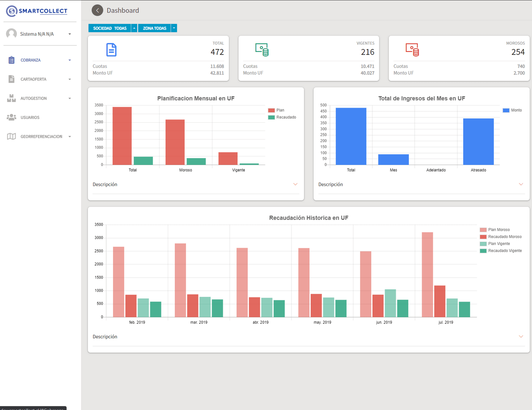Expand Descripción under Planificacion Mensual chart
The height and width of the screenshot is (410, 532).
[295, 184]
